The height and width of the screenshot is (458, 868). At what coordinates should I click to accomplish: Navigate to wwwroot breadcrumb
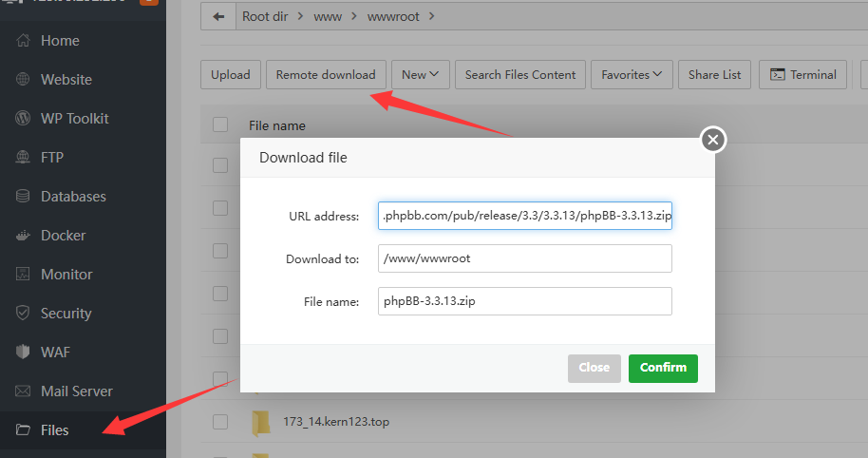[393, 16]
